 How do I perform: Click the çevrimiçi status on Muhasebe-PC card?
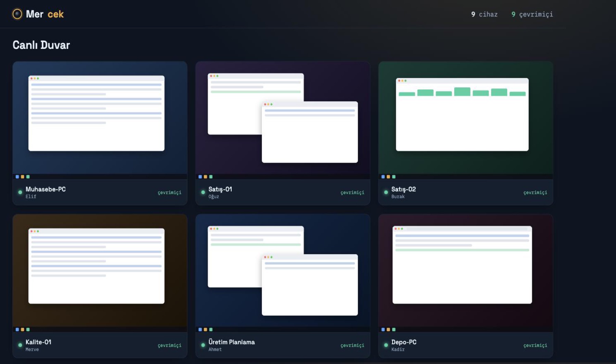point(169,193)
